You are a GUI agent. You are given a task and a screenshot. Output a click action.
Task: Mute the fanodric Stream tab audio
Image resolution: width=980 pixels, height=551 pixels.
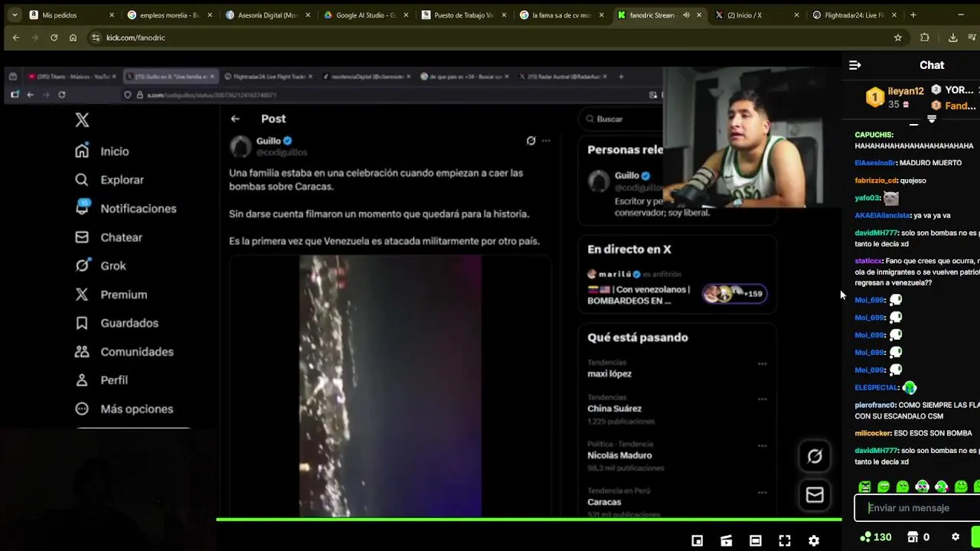[686, 15]
